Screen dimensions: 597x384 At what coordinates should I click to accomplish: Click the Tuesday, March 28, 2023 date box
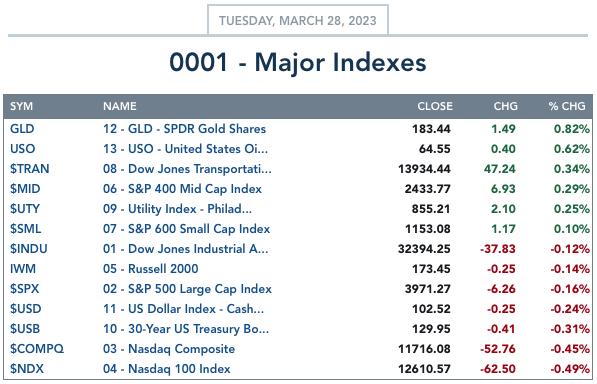[x=298, y=20]
